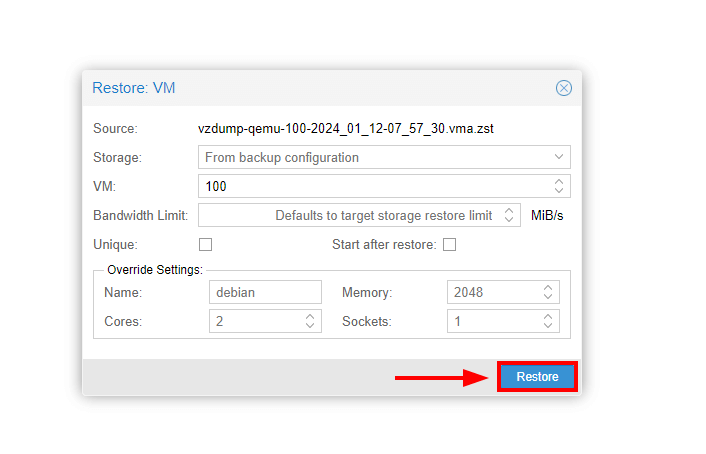
Task: Click inside the VM ID field
Action: click(x=372, y=186)
